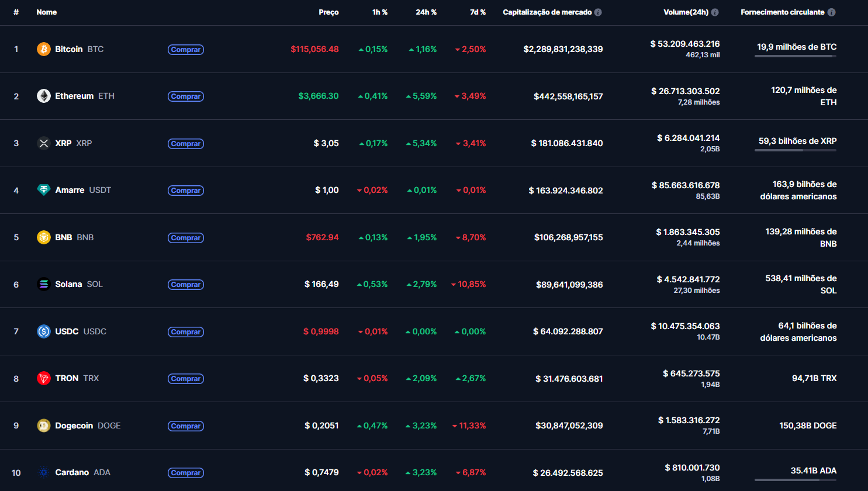Viewport: 868px width, 491px height.
Task: Click Comprar button for Dogecoin
Action: tap(186, 426)
